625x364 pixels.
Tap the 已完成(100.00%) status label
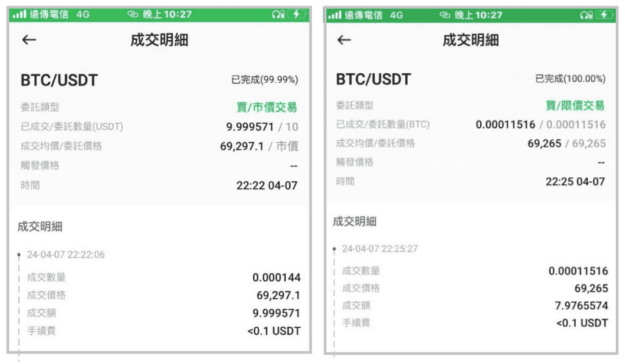(x=571, y=79)
